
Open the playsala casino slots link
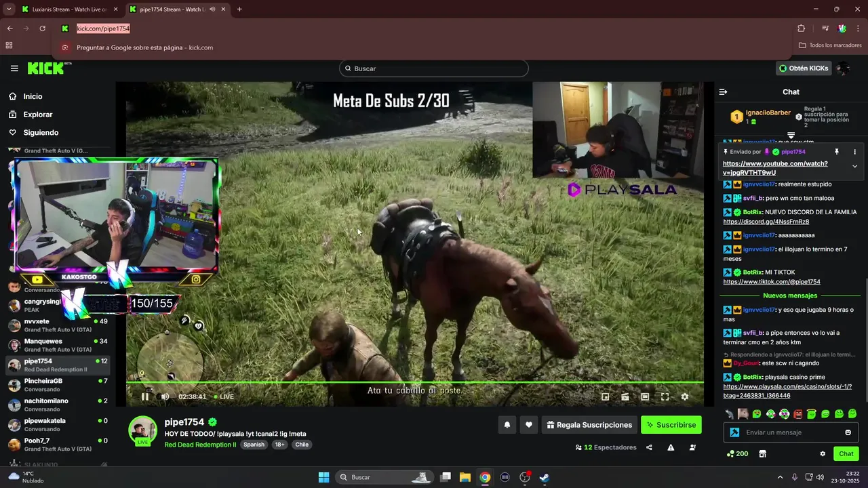787,391
